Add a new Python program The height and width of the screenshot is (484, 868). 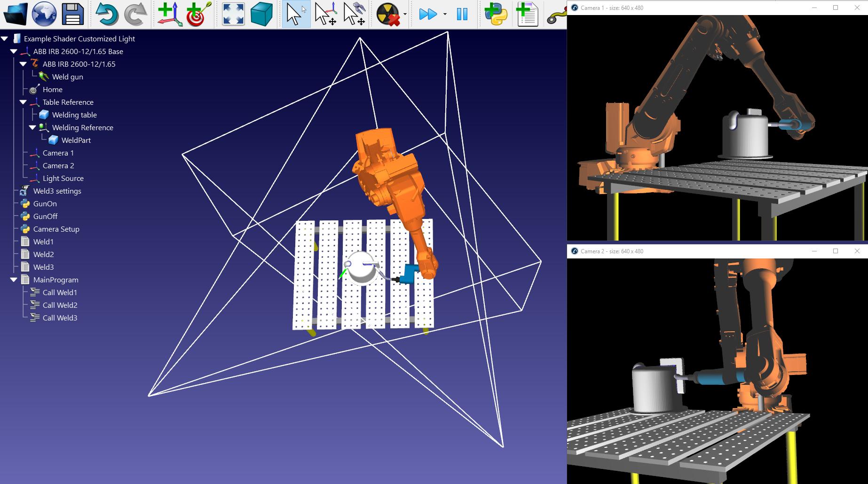(496, 14)
